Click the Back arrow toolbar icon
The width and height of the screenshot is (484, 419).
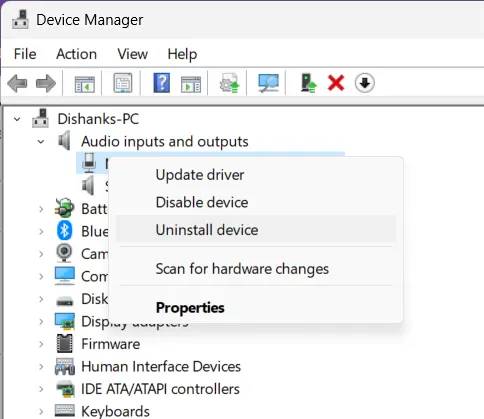(x=17, y=83)
